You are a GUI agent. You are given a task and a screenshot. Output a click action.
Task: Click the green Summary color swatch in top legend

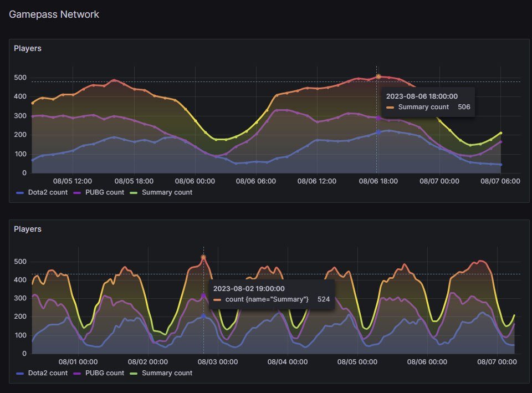(134, 193)
